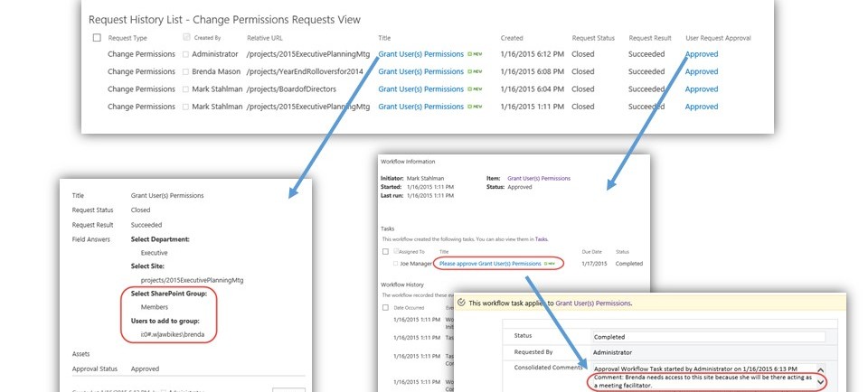Sort Tasks list by Due Date header
The image size is (868, 392).
(591, 252)
